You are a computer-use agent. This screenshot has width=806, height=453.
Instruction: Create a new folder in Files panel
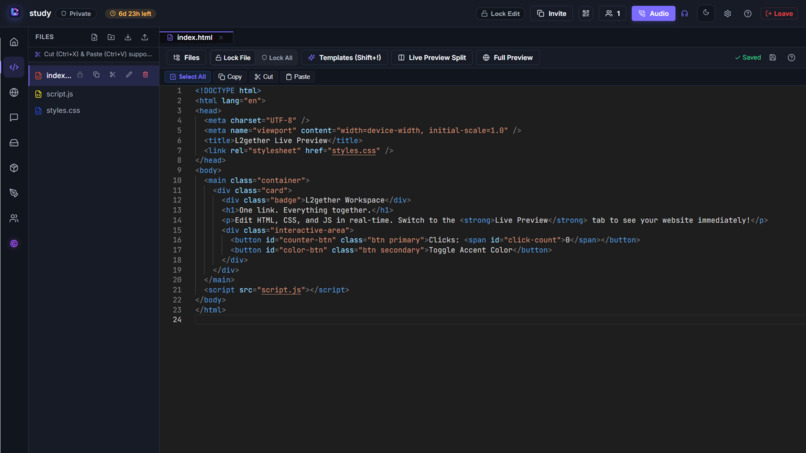coord(111,37)
